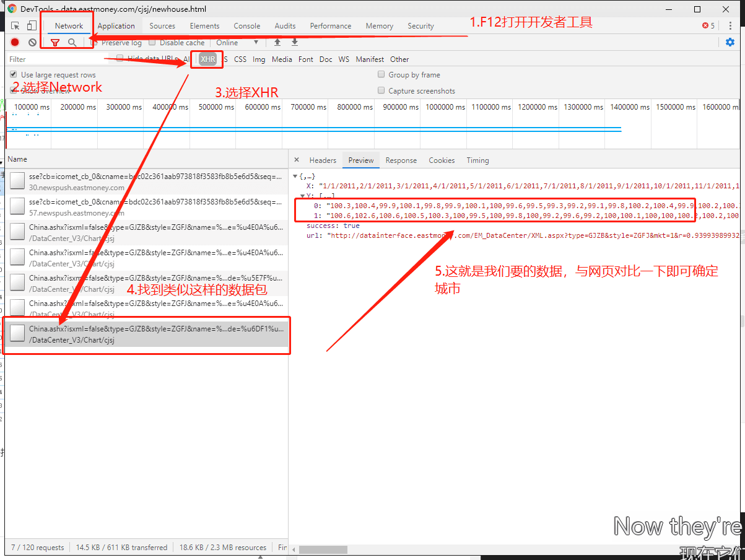Viewport: 745px width, 560px height.
Task: Open the DevTools three-dot menu
Action: click(x=730, y=26)
